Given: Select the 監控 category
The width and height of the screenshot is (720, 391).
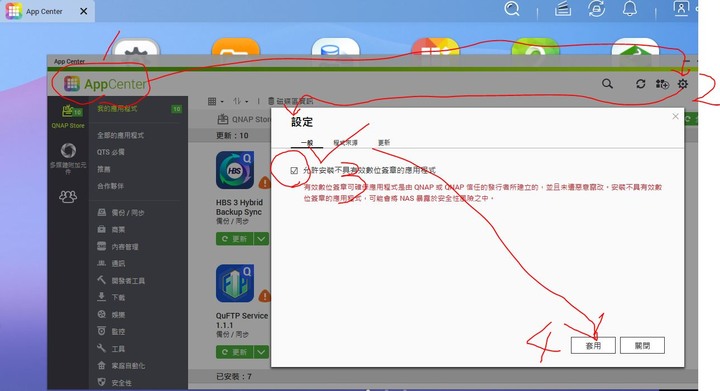Looking at the screenshot, I should tap(112, 331).
